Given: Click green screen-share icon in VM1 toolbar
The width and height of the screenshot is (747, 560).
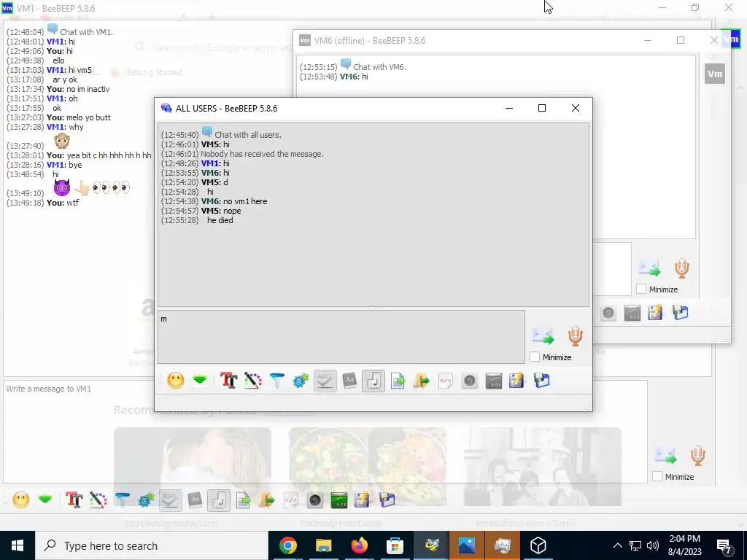Looking at the screenshot, I should coord(338,500).
